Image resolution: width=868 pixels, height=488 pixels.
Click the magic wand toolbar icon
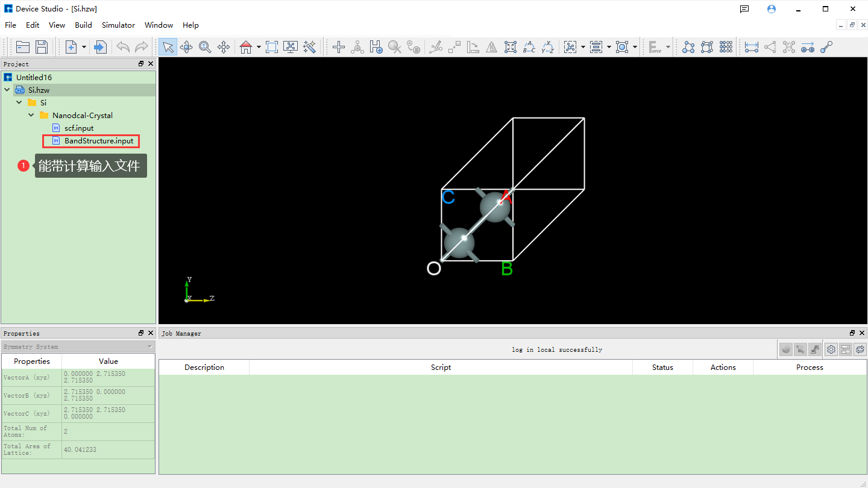(x=310, y=47)
